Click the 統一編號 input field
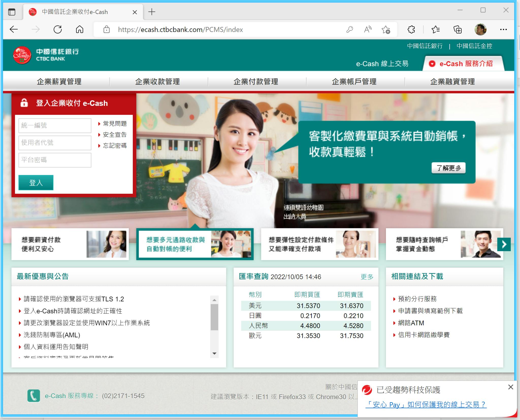 (55, 125)
